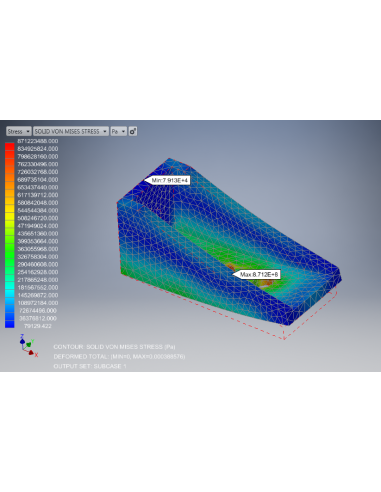Click legend value 363055968.000
Viewport: 381px width, 492px height.
(38, 249)
